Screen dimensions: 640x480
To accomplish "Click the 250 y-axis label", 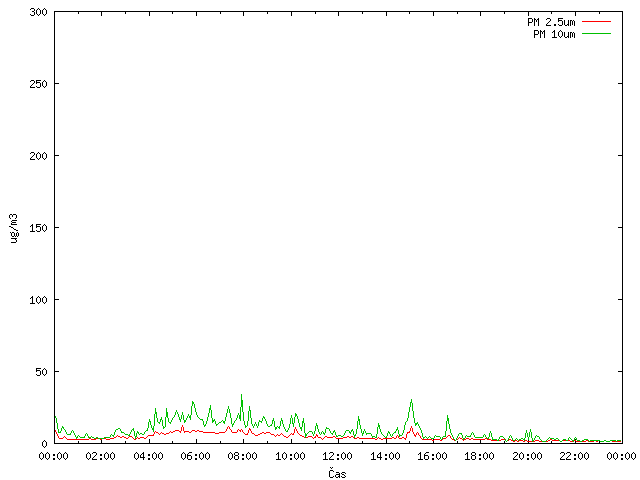I will pos(38,84).
